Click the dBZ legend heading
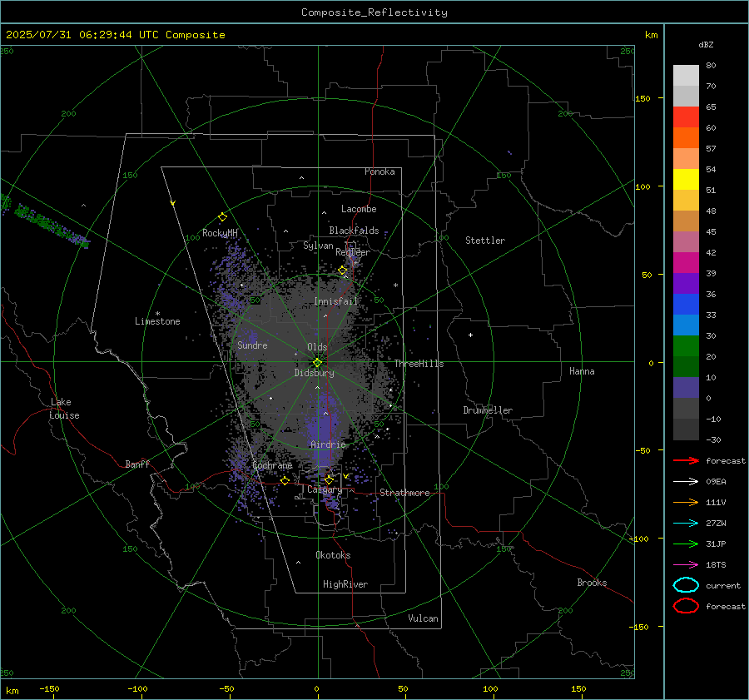This screenshot has width=749, height=700. click(706, 44)
